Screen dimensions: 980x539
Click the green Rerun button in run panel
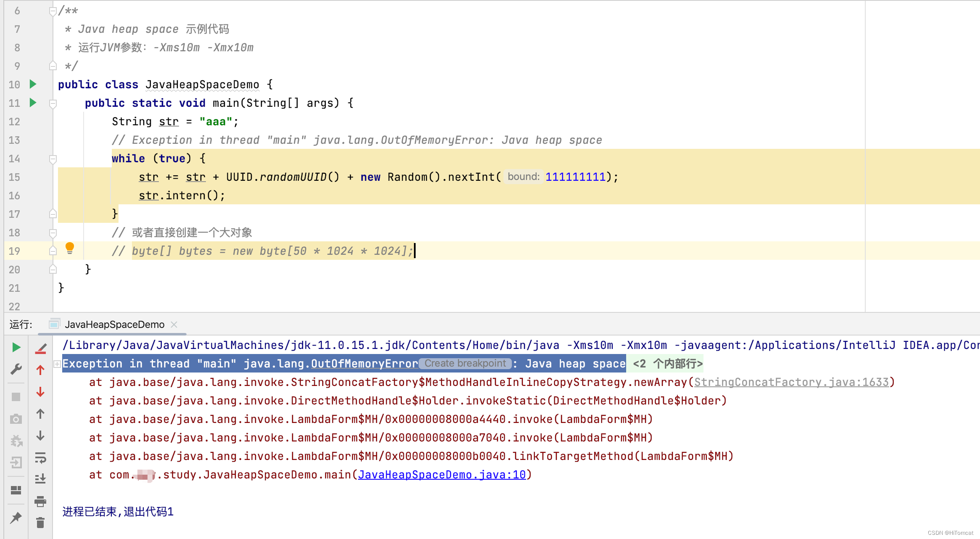pos(16,347)
